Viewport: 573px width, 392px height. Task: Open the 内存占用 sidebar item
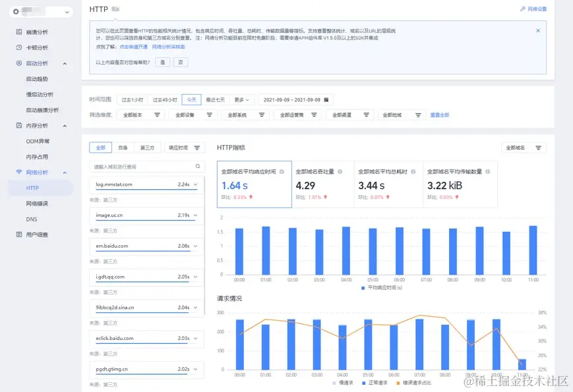[x=37, y=157]
